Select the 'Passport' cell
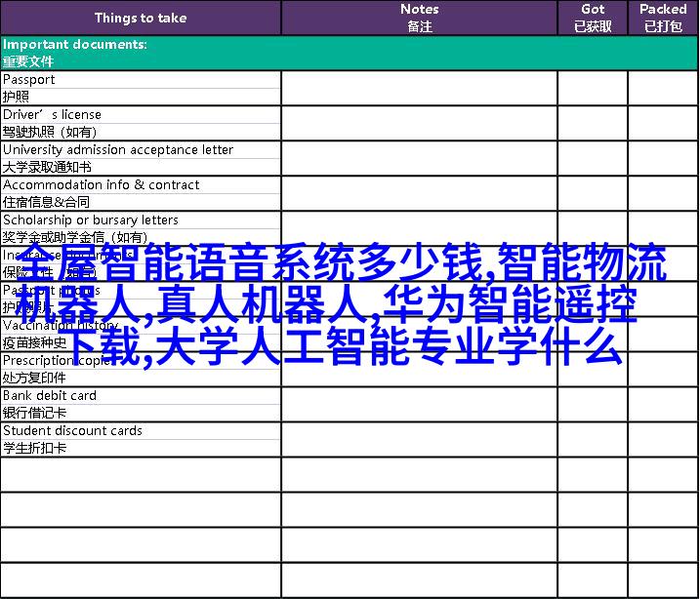 (141, 79)
